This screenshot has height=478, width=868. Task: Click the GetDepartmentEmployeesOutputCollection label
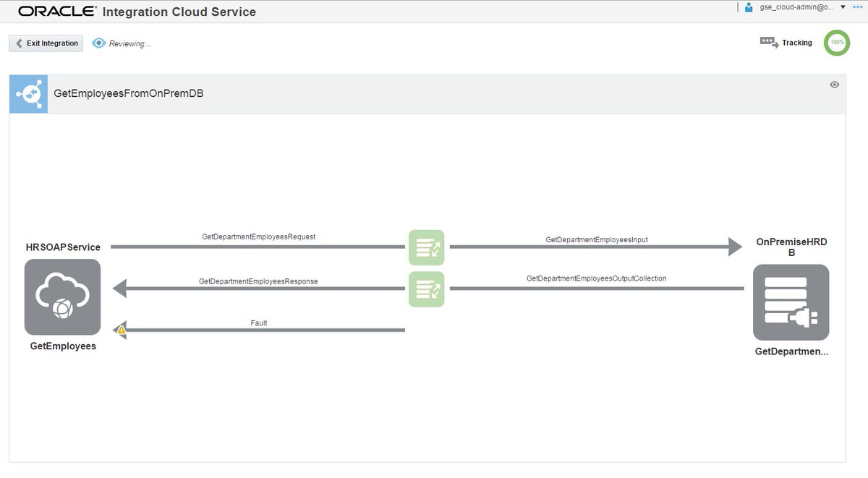pyautogui.click(x=597, y=278)
